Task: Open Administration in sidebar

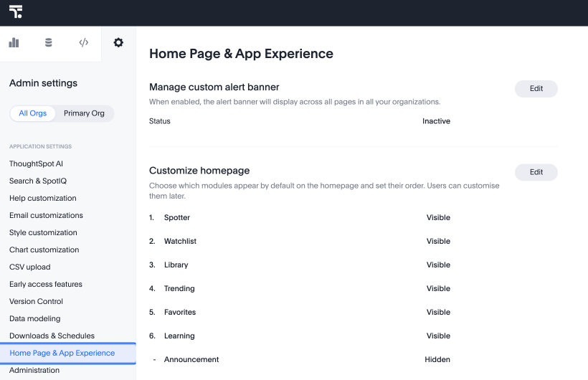Action: click(x=34, y=370)
